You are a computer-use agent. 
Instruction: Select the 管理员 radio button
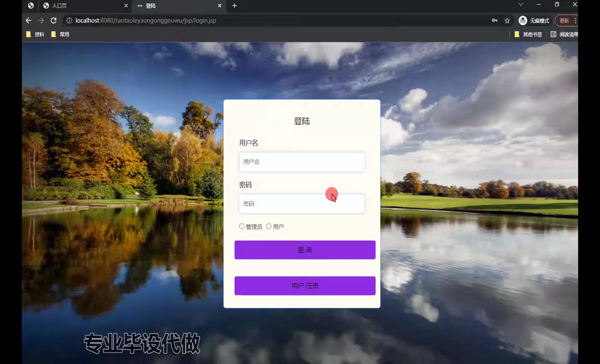(242, 226)
